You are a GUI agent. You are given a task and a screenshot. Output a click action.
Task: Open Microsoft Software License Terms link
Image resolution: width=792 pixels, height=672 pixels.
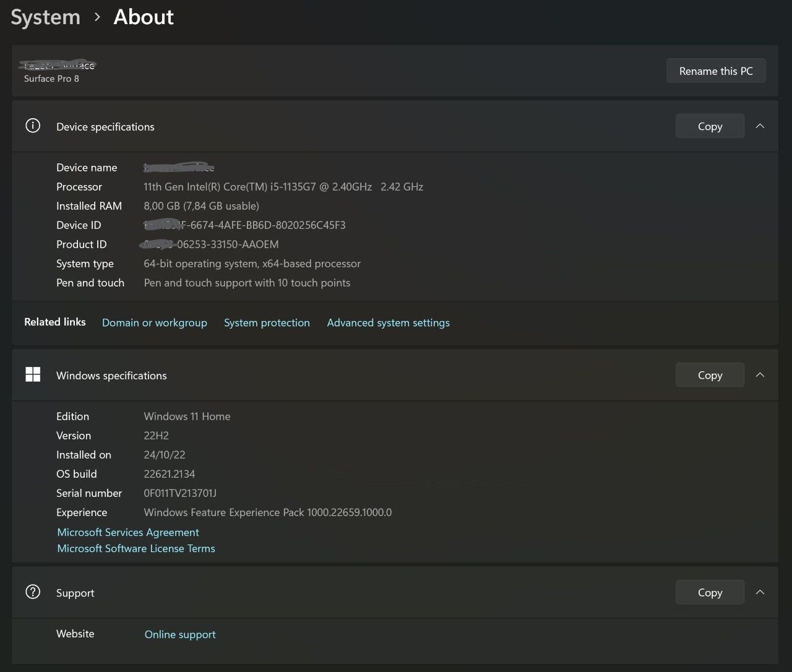(136, 548)
